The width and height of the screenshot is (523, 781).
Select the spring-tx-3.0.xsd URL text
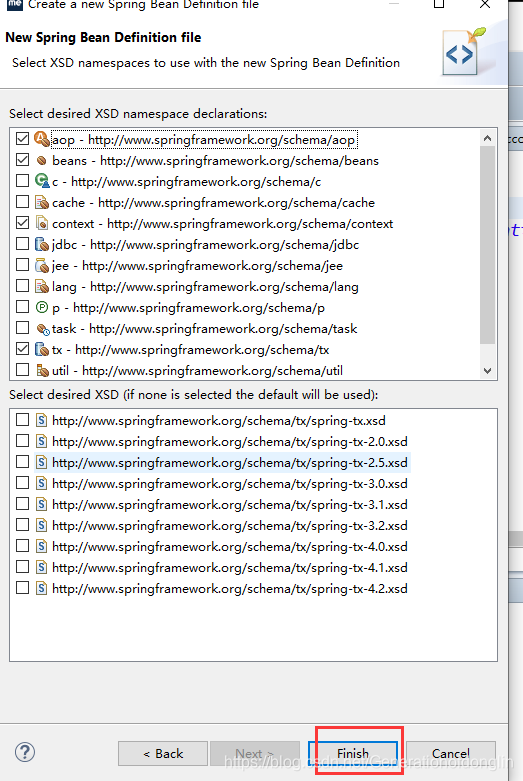[x=230, y=484]
